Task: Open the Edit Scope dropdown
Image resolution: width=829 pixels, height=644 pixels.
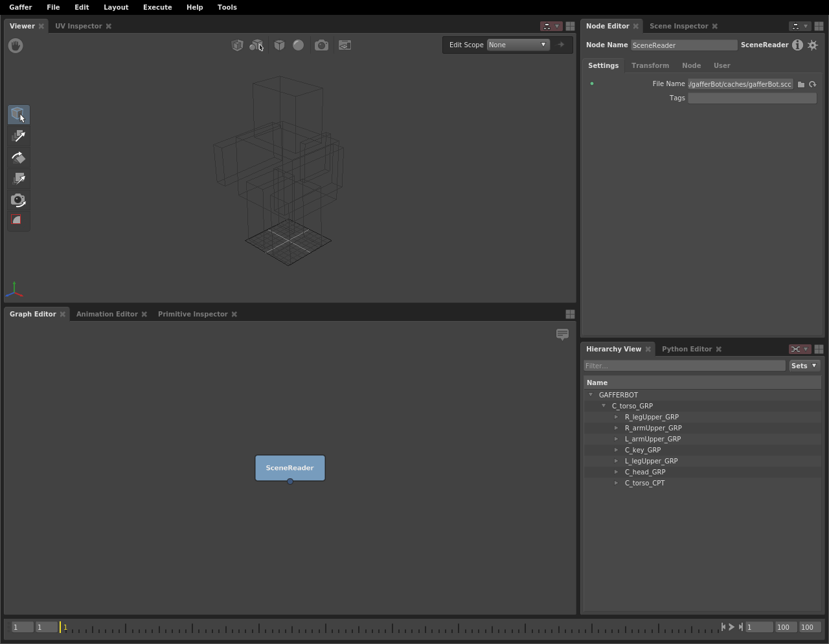Action: coord(518,45)
